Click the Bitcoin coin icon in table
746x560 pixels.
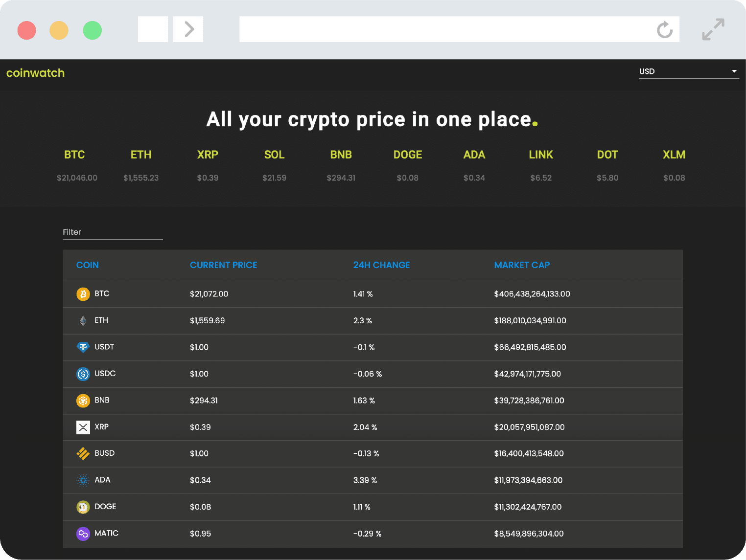83,294
